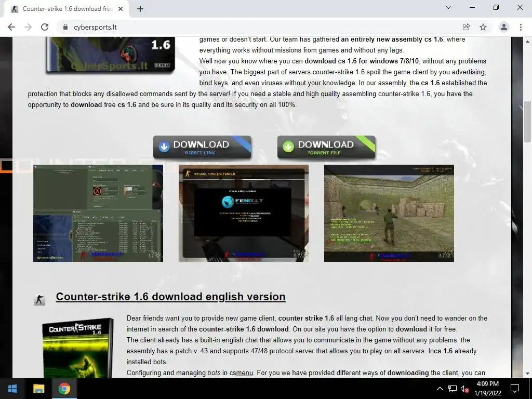Bookmark this page with the star
The height and width of the screenshot is (399, 532).
click(483, 27)
